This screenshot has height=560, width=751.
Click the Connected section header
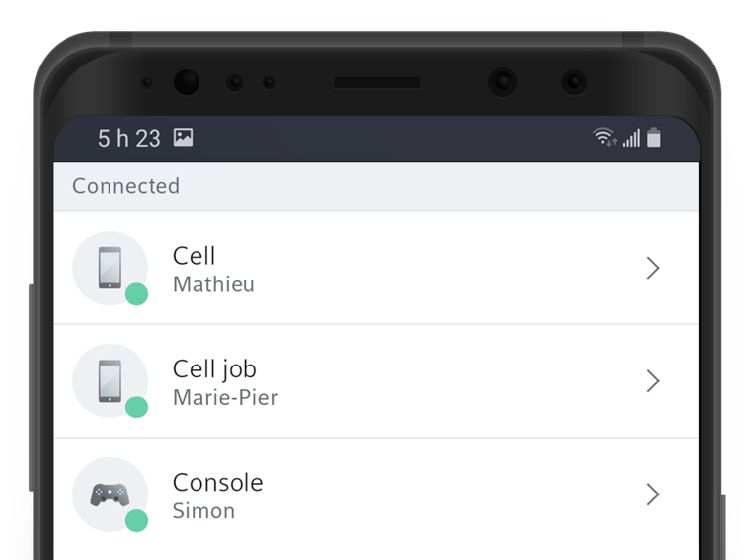click(126, 186)
